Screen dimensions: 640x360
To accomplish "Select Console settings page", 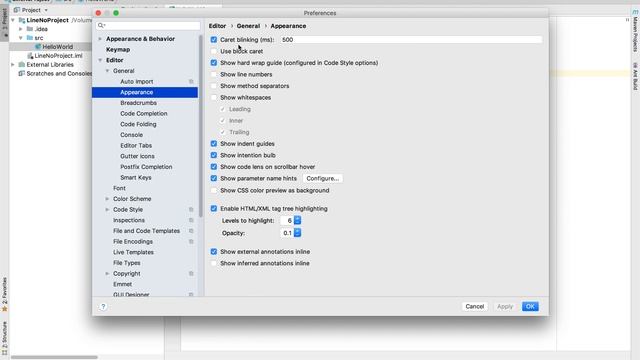I will 131,135.
